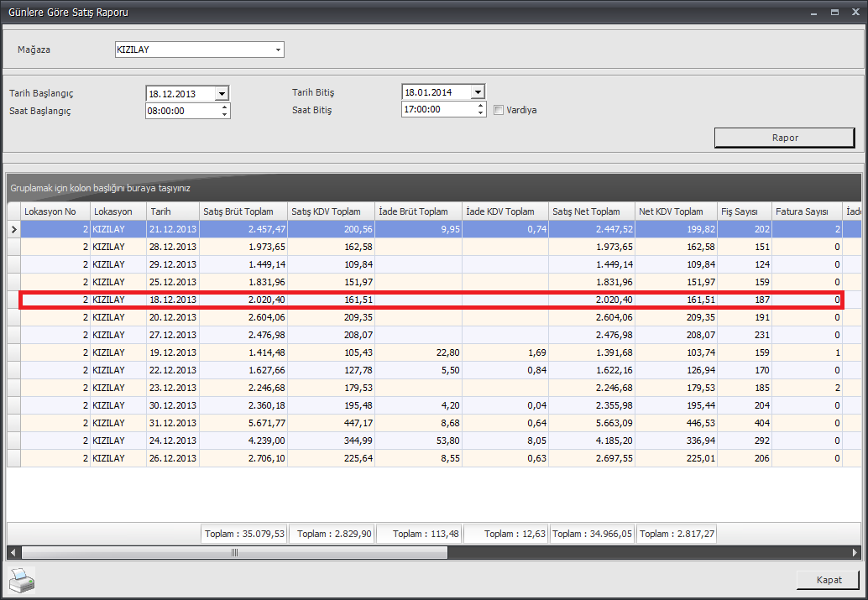Click the Satış Brüt value 4.239,00

pos(243,441)
